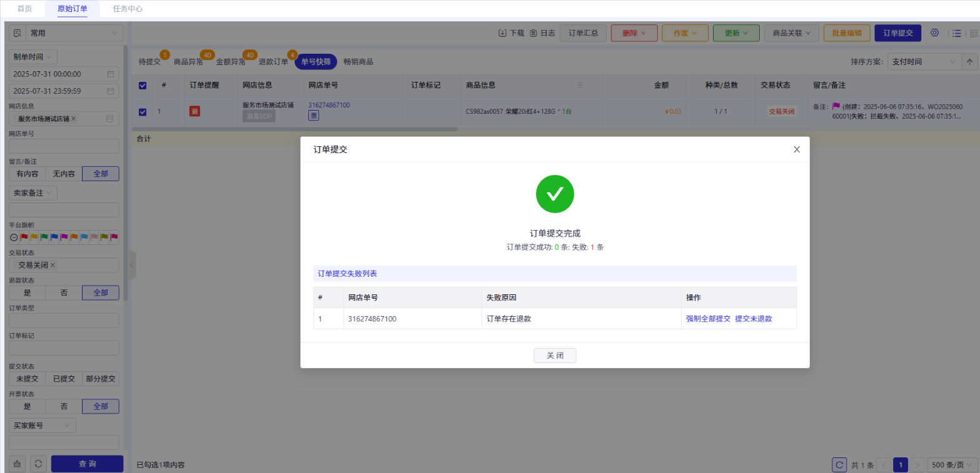The image size is (980, 473).
Task: Expand the 常用 filter scheme dropdown
Action: pos(74,33)
